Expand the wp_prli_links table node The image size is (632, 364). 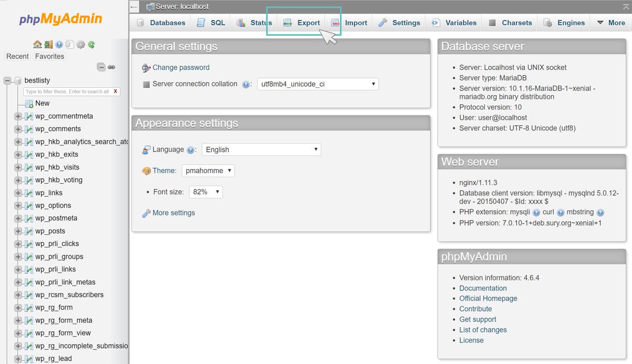click(x=18, y=269)
